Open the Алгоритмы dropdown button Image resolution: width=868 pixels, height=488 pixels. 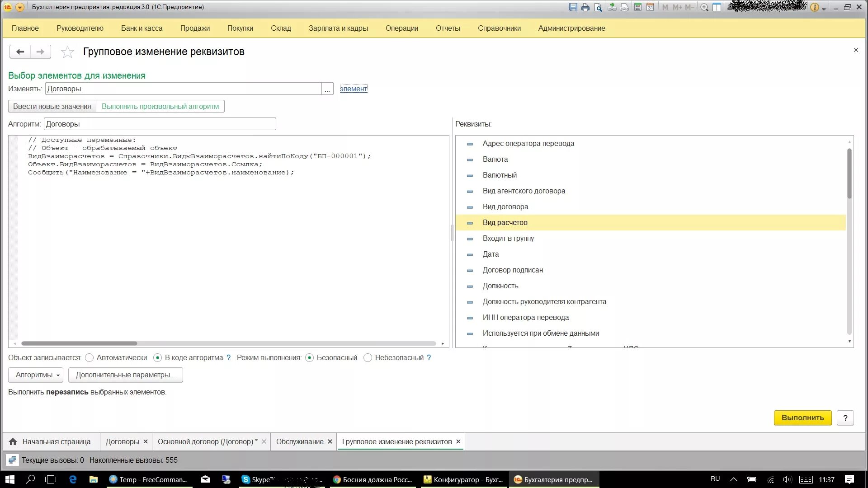36,375
